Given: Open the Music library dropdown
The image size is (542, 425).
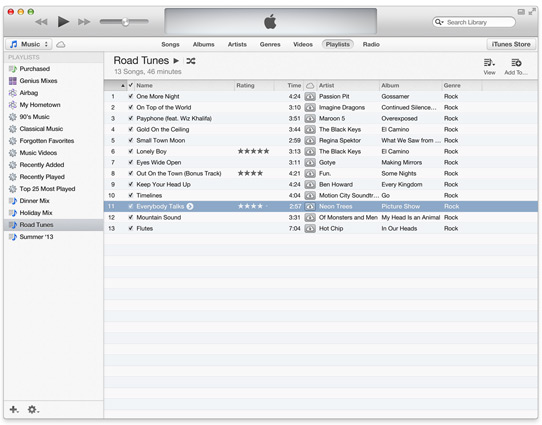Looking at the screenshot, I should coord(29,44).
